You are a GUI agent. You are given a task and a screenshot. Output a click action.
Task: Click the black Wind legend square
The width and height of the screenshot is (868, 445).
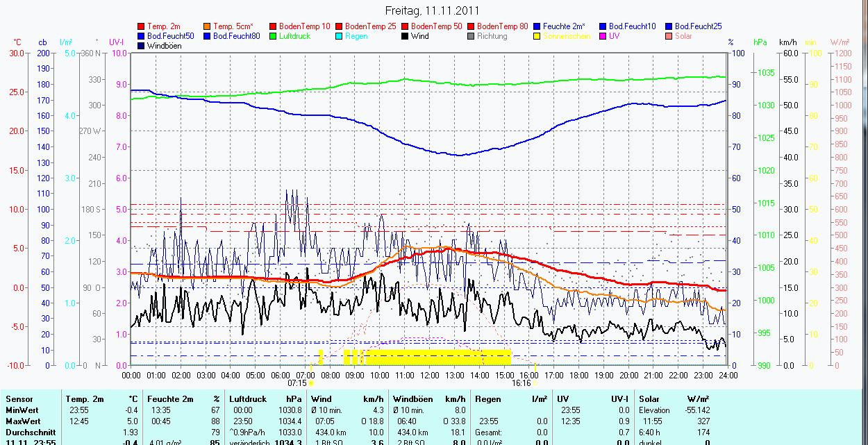[x=406, y=36]
